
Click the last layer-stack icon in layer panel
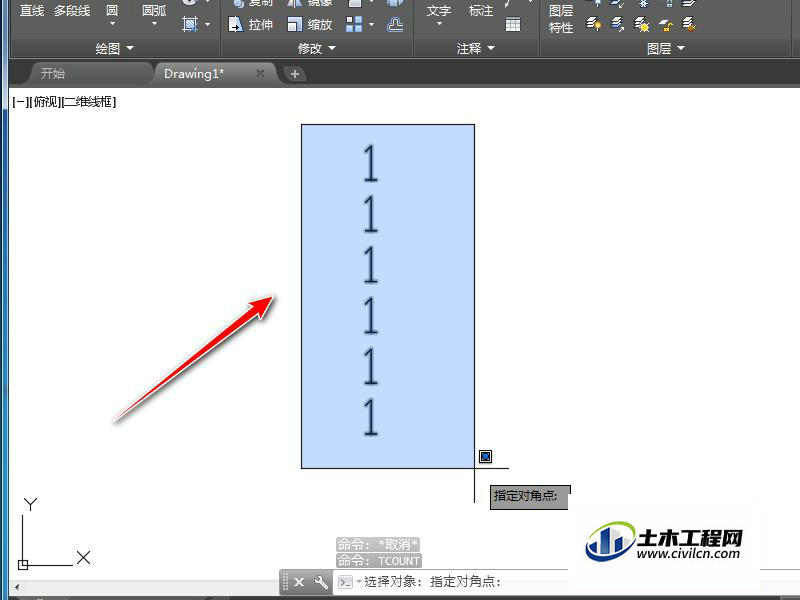click(x=689, y=23)
